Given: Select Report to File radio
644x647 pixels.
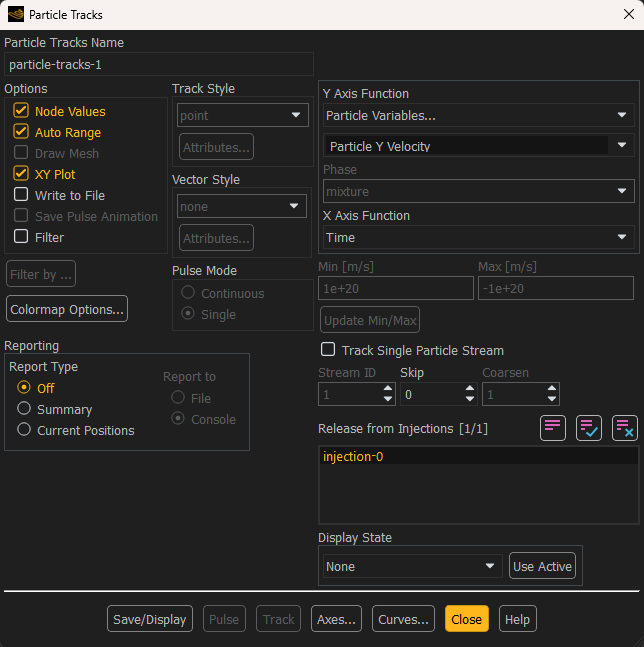Looking at the screenshot, I should (x=178, y=397).
